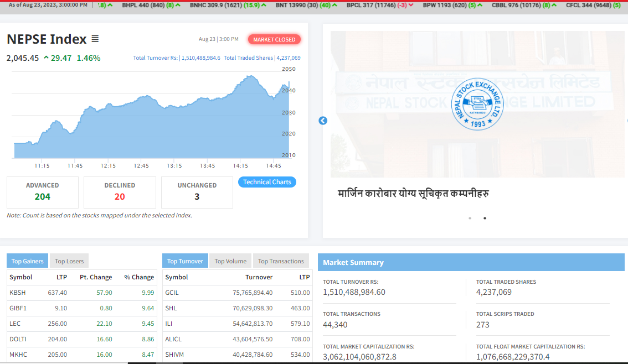Click the DECLINED count box showing 20
Screen dimensions: 628x364
(x=120, y=193)
